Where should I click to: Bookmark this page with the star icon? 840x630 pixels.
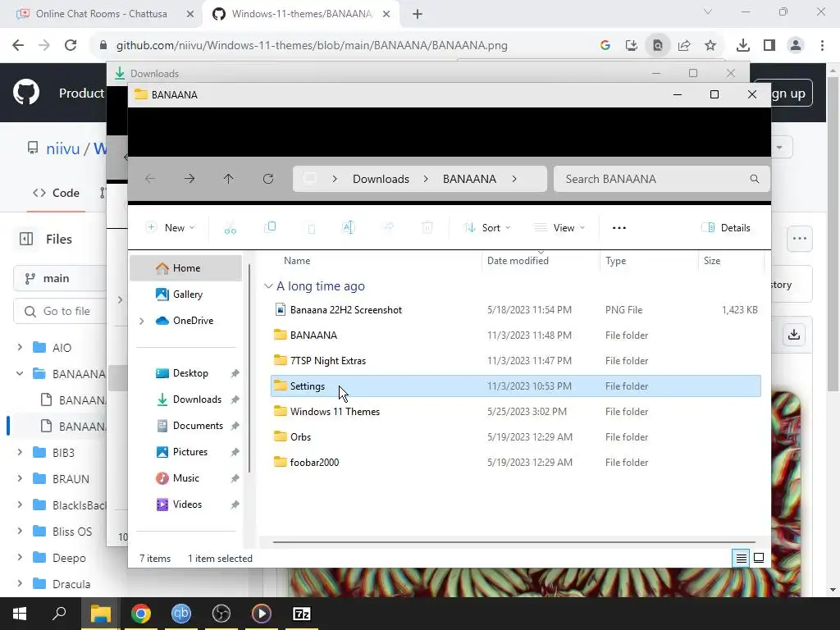(710, 46)
